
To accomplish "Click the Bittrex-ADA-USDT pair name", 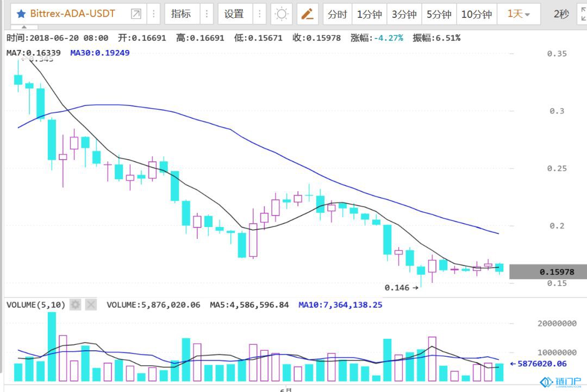I will (73, 14).
